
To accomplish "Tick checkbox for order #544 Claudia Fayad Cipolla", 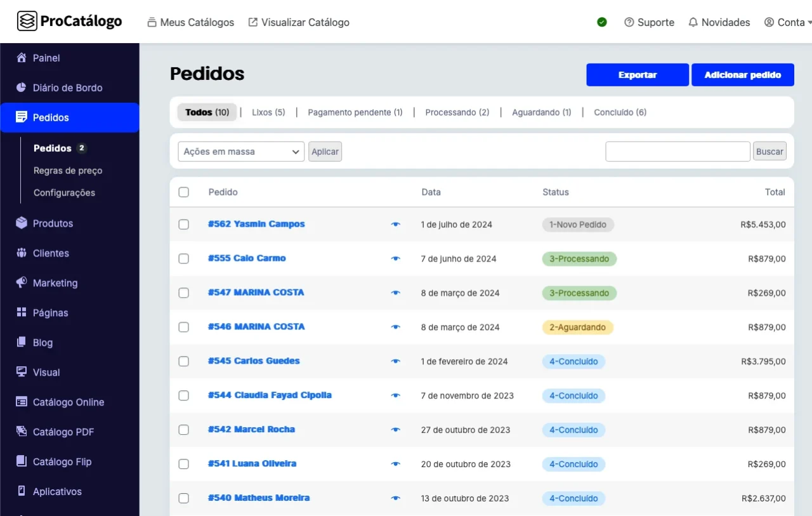I will tap(183, 395).
